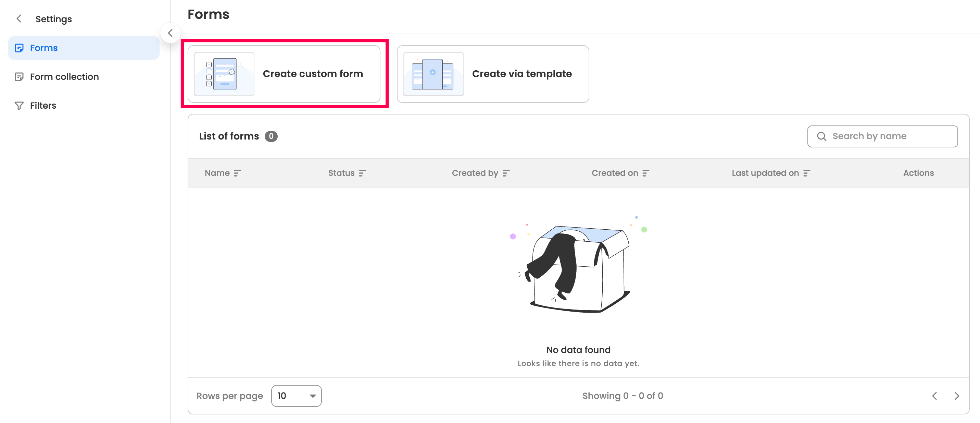The width and height of the screenshot is (980, 423).
Task: Sort by Last updated on icon
Action: pos(806,173)
